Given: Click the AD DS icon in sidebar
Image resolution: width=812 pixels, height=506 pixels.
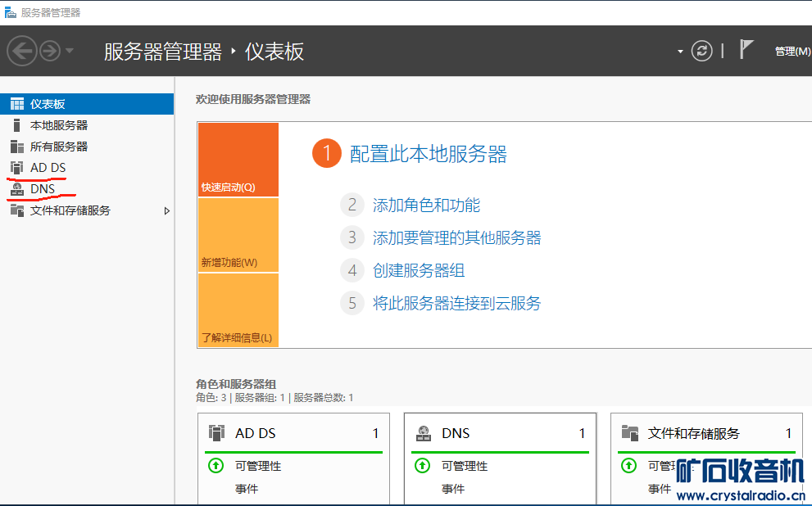Looking at the screenshot, I should (x=16, y=168).
